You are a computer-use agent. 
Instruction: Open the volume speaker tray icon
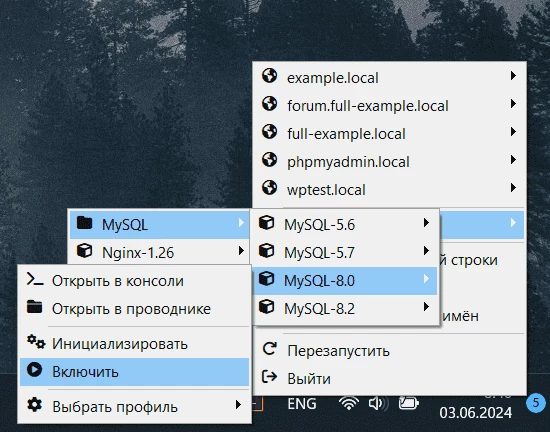coord(378,404)
